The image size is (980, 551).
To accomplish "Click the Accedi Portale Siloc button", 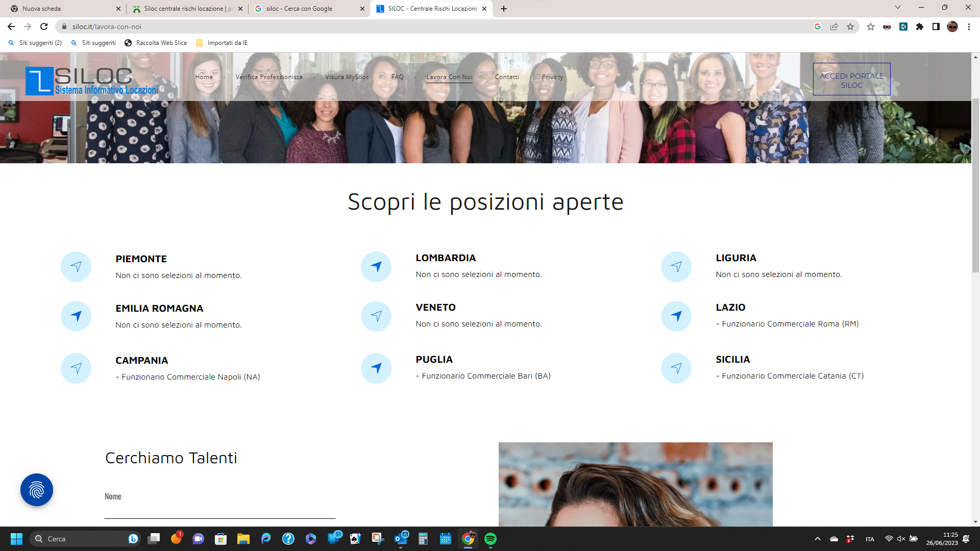I will tap(852, 80).
